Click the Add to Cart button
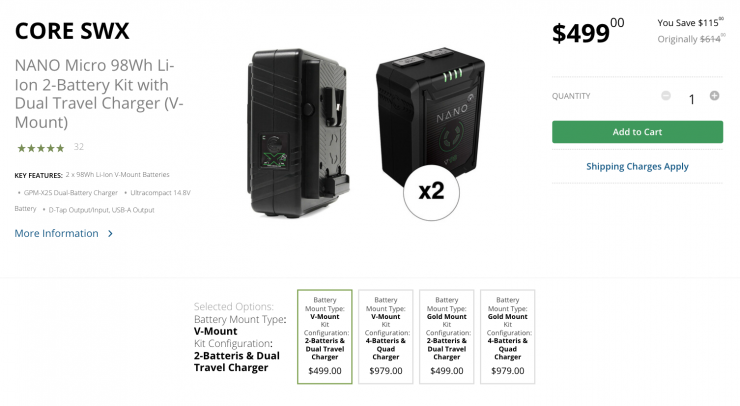Screen dimensions: 740x406 coord(637,132)
